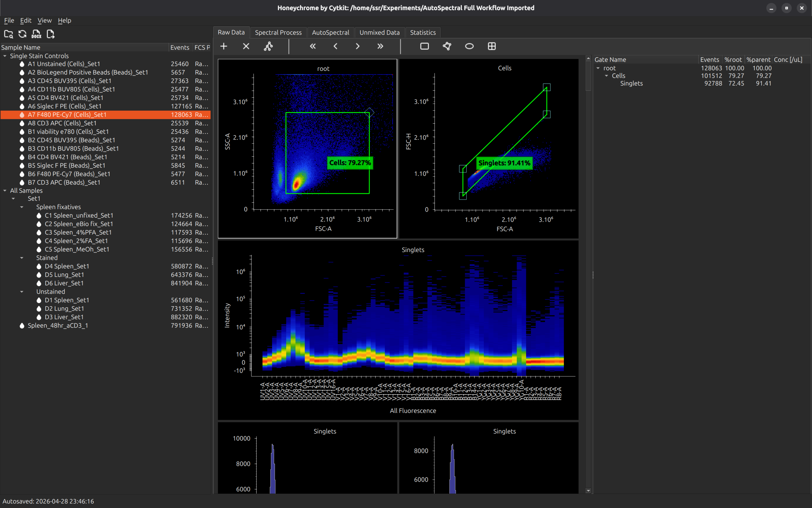Jump to first sample with double-left arrow
Viewport: 812px width, 508px height.
tap(313, 46)
